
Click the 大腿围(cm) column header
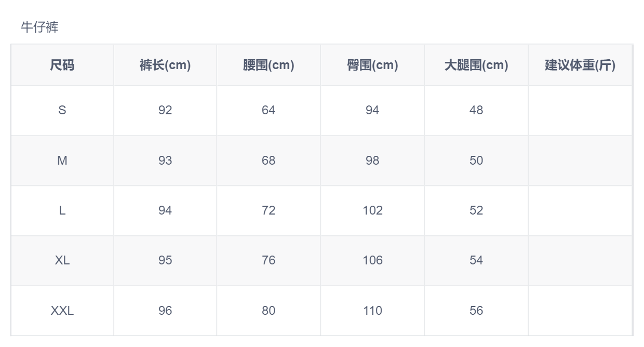click(x=476, y=65)
